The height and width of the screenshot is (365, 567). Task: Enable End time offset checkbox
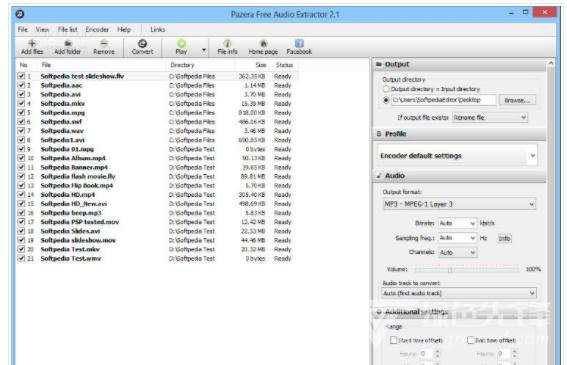470,340
